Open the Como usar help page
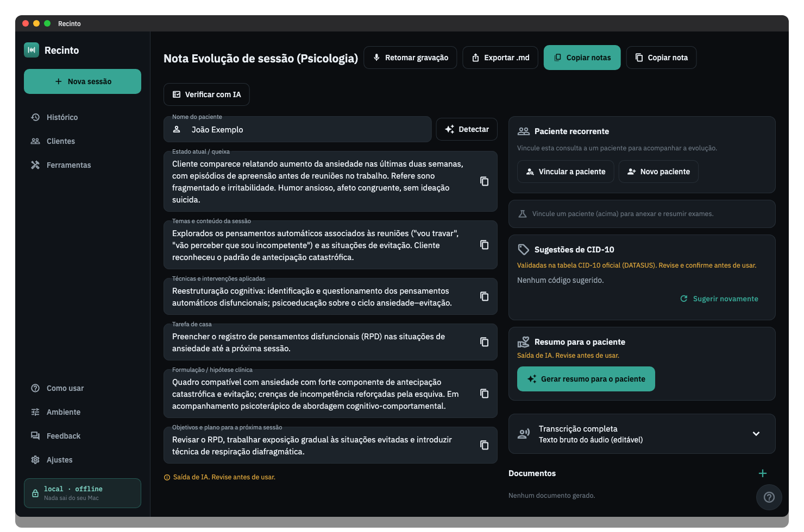 (x=83, y=388)
